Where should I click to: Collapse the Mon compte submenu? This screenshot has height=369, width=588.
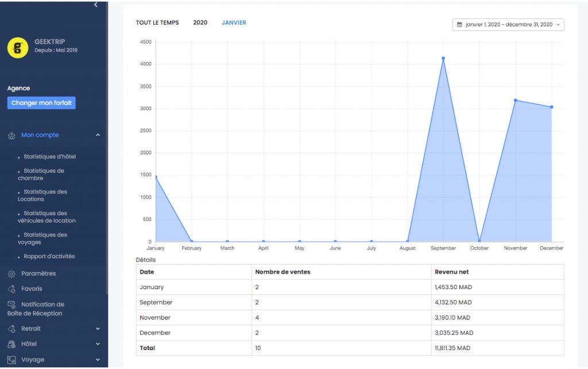[98, 135]
